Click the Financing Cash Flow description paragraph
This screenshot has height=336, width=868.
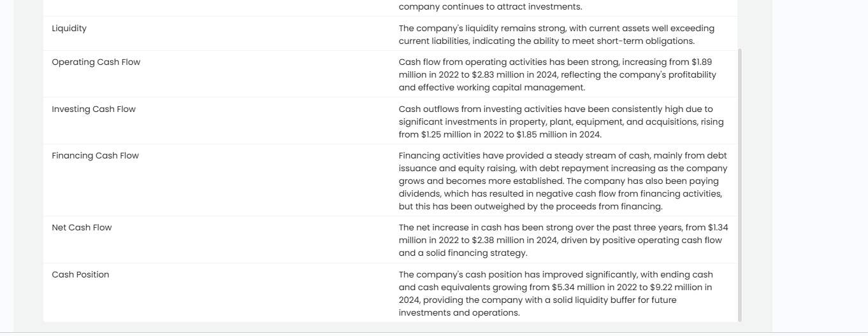tap(563, 181)
